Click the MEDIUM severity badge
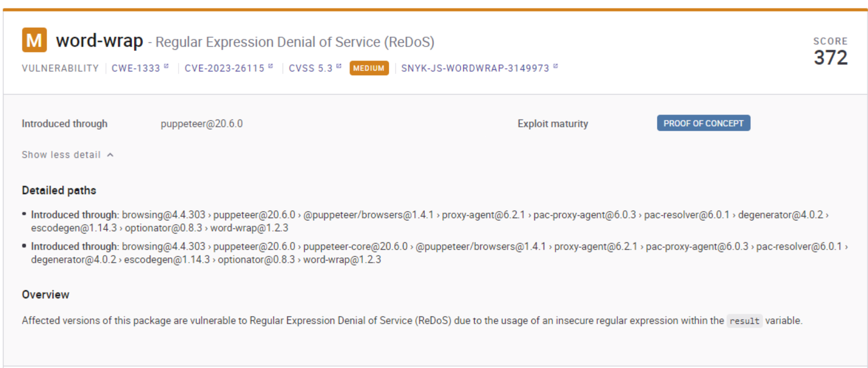 (369, 68)
